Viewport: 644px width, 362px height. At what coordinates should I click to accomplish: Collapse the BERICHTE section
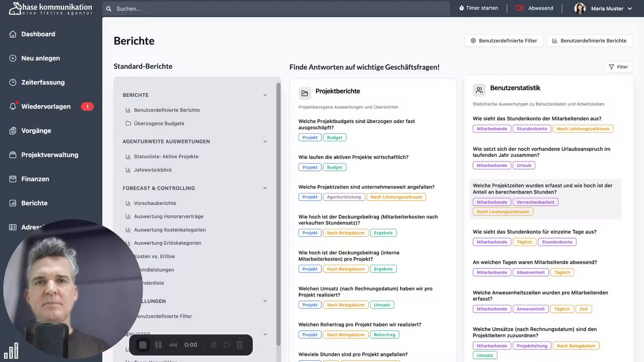coord(265,95)
